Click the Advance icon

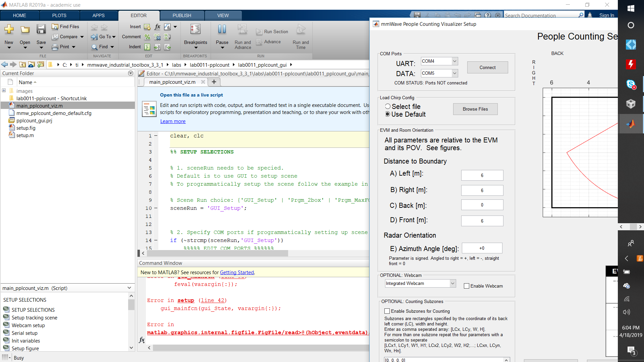coord(259,42)
